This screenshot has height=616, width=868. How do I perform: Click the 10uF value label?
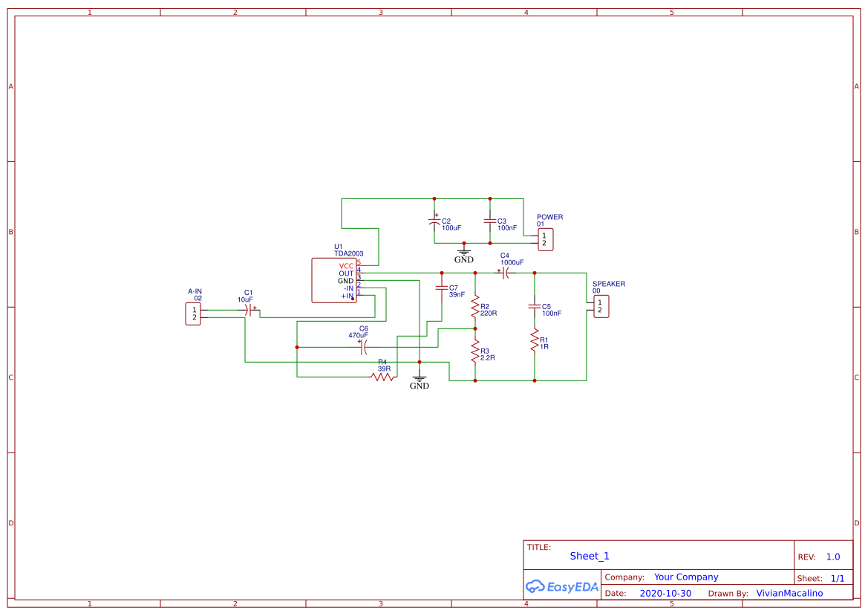(245, 299)
